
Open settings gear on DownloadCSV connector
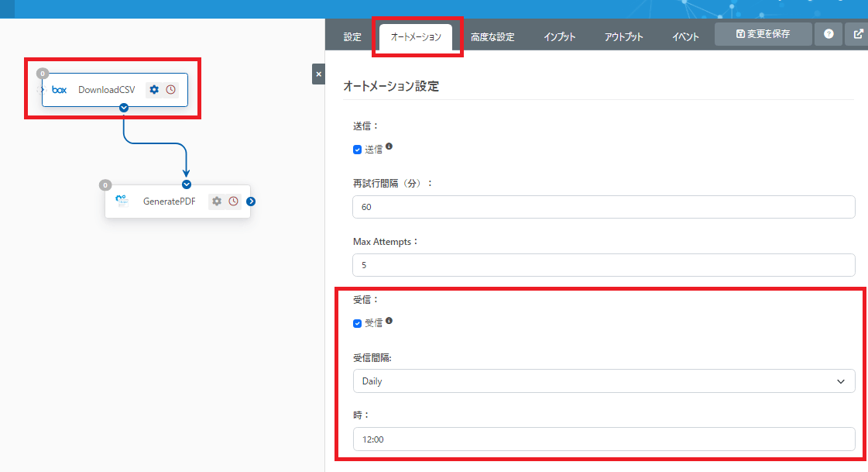[154, 90]
